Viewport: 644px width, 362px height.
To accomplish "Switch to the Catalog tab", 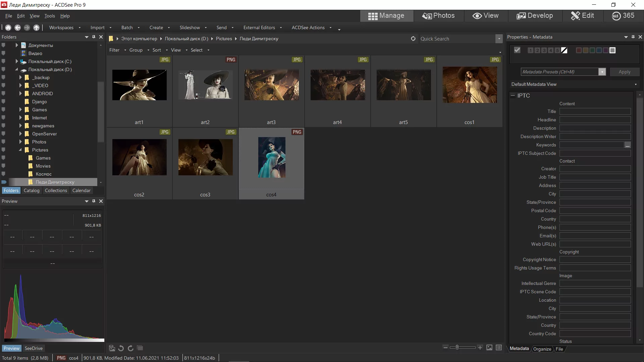I will [32, 190].
